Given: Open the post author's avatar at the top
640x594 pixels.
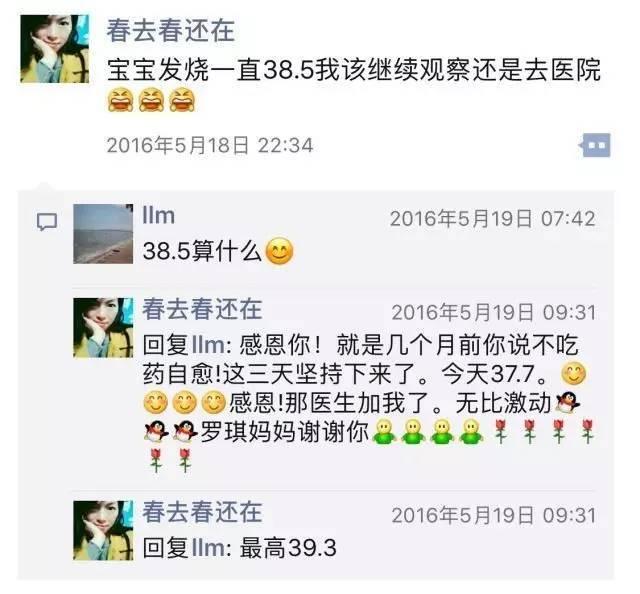Looking at the screenshot, I should click(x=55, y=49).
